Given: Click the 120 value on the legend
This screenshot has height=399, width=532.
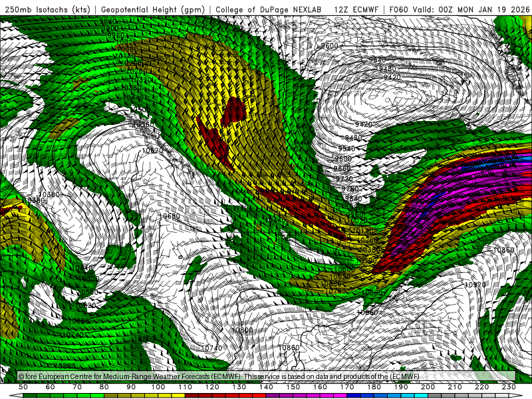Looking at the screenshot, I should pos(212,387).
